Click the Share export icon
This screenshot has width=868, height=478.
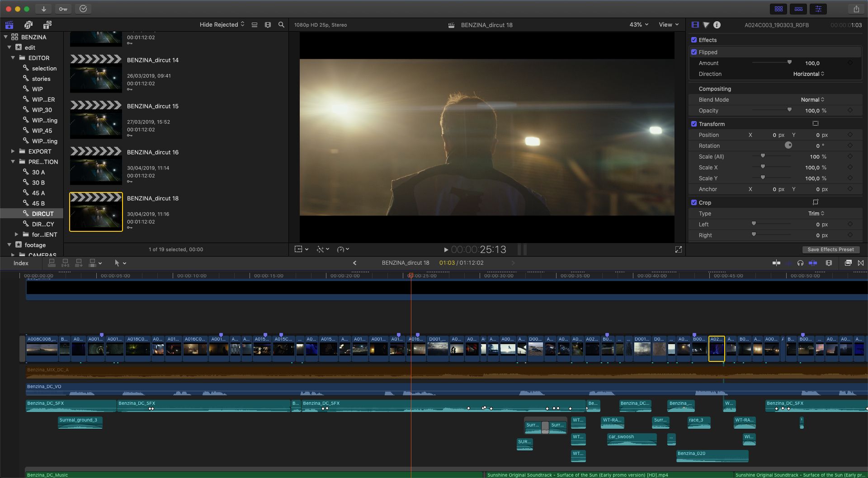click(x=856, y=9)
